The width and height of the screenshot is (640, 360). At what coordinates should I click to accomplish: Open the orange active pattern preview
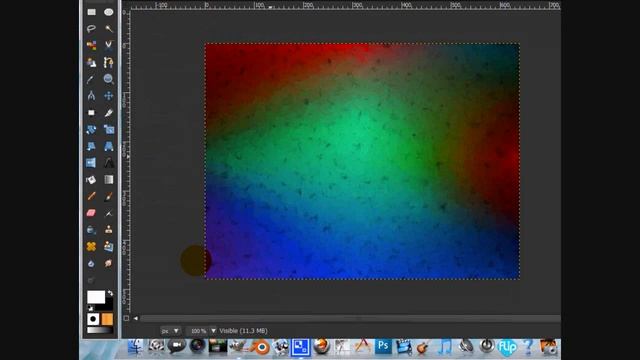point(107,319)
